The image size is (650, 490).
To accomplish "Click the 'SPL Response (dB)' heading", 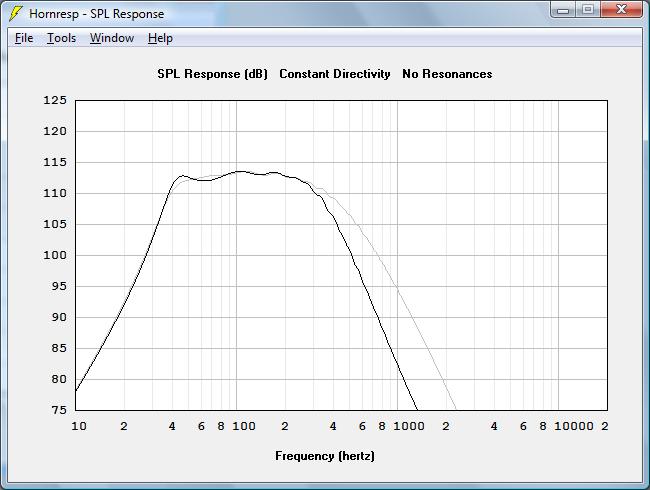I will 212,74.
